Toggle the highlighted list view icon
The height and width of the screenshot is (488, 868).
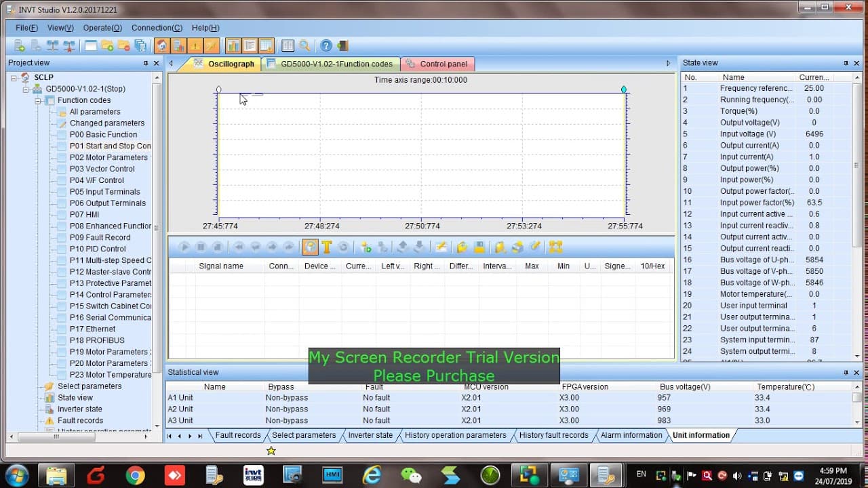250,46
